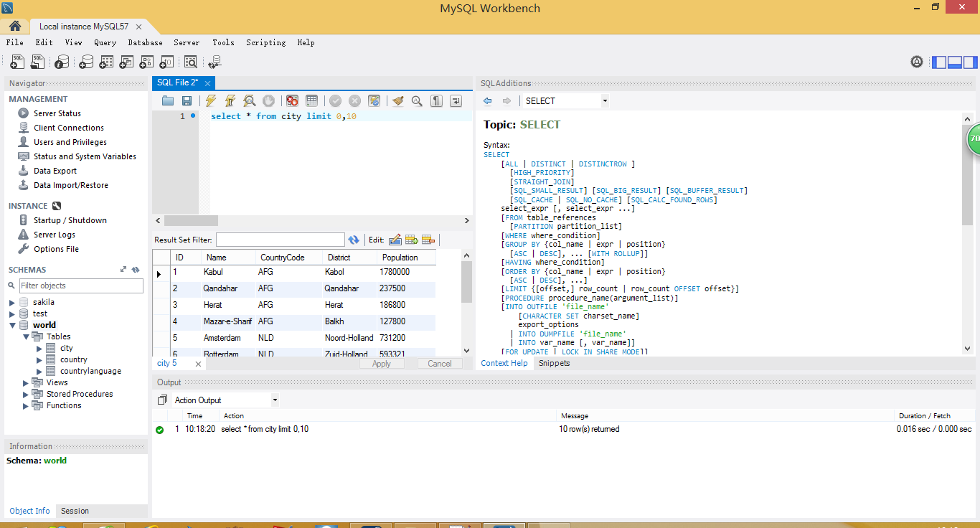This screenshot has height=528, width=980.
Task: Collapse the world schema
Action: (x=11, y=326)
